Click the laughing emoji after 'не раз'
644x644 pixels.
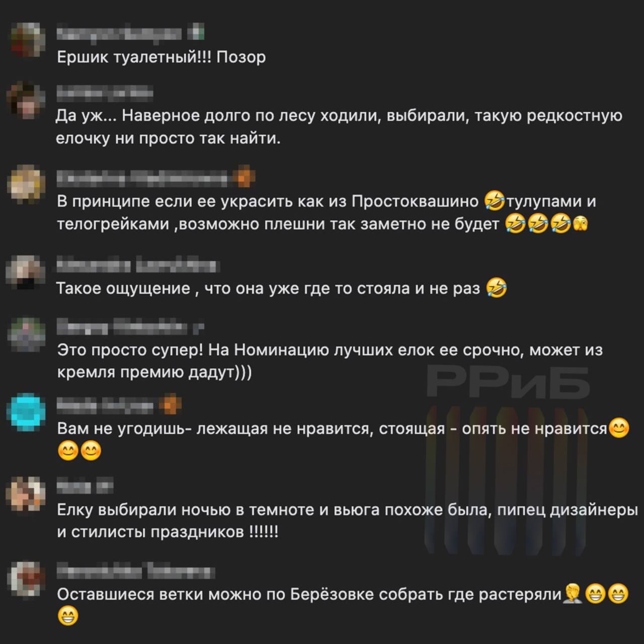[496, 288]
